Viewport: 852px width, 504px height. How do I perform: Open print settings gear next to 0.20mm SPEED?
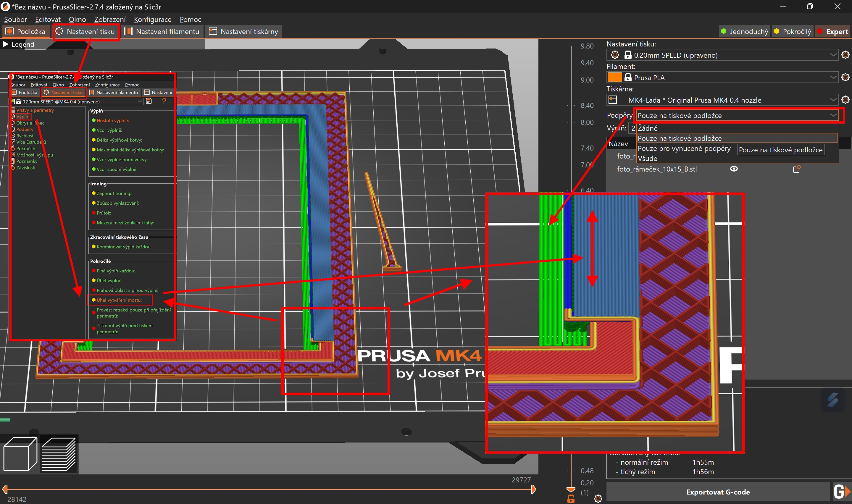(845, 55)
